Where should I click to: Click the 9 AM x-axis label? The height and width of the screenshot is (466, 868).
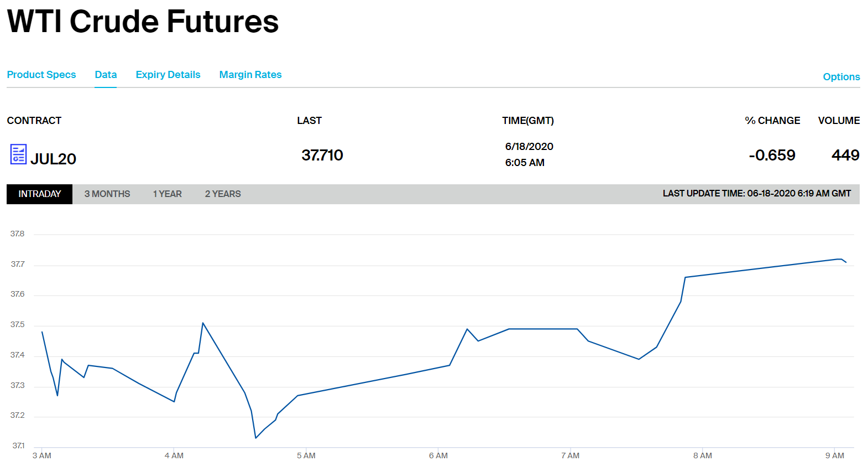pos(835,455)
